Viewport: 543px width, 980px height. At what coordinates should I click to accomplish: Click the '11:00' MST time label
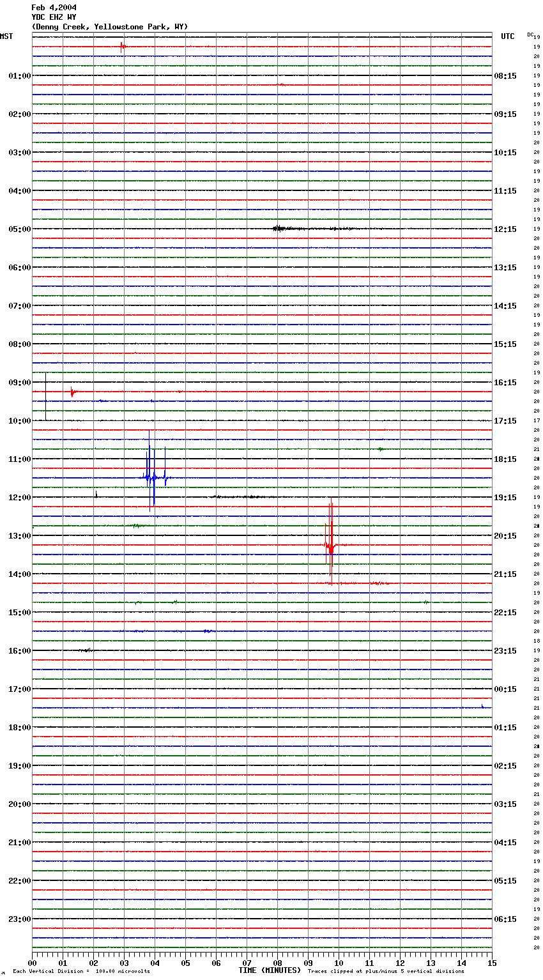(x=20, y=459)
